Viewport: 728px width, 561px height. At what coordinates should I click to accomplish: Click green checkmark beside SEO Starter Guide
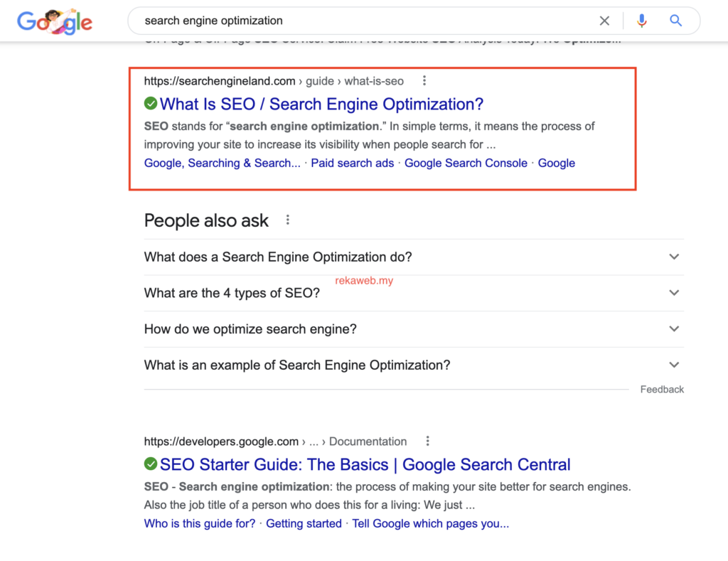coord(151,464)
